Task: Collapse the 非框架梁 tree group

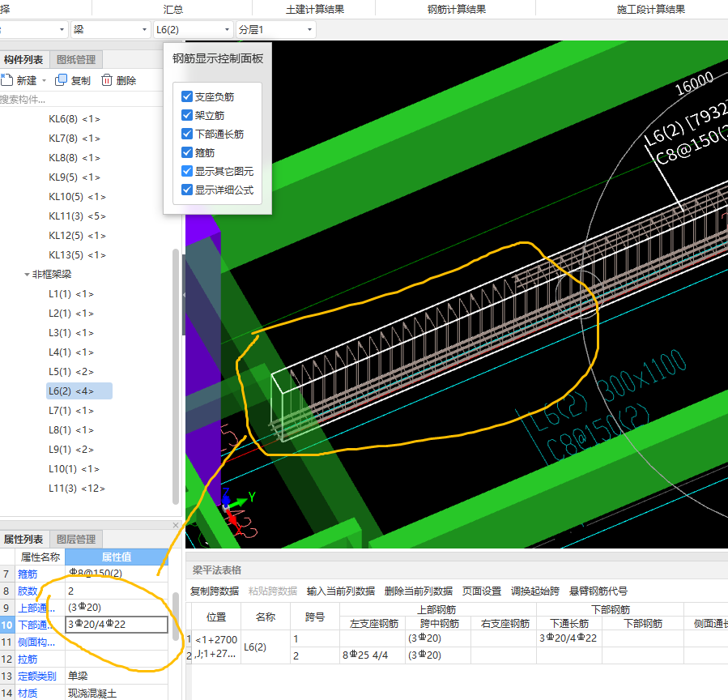Action: 27,275
